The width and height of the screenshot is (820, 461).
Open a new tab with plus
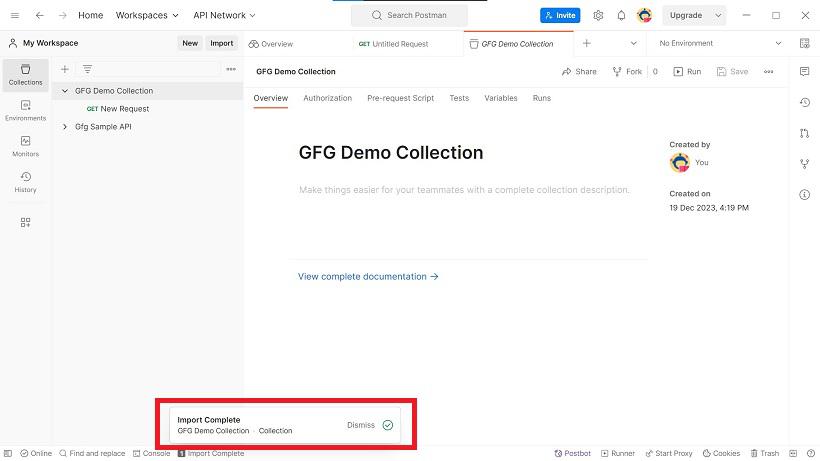click(x=587, y=43)
